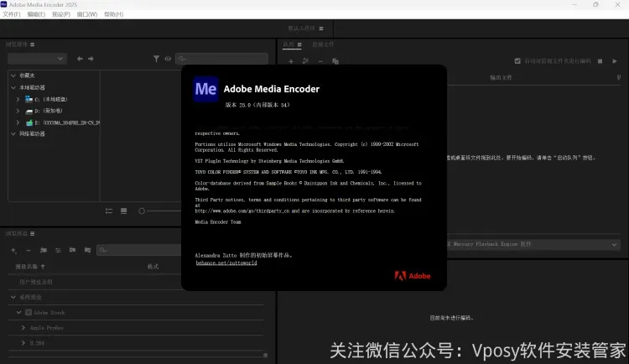Screen dimensions: 629x364
Task: Select the D: drive icon
Action: click(29, 112)
